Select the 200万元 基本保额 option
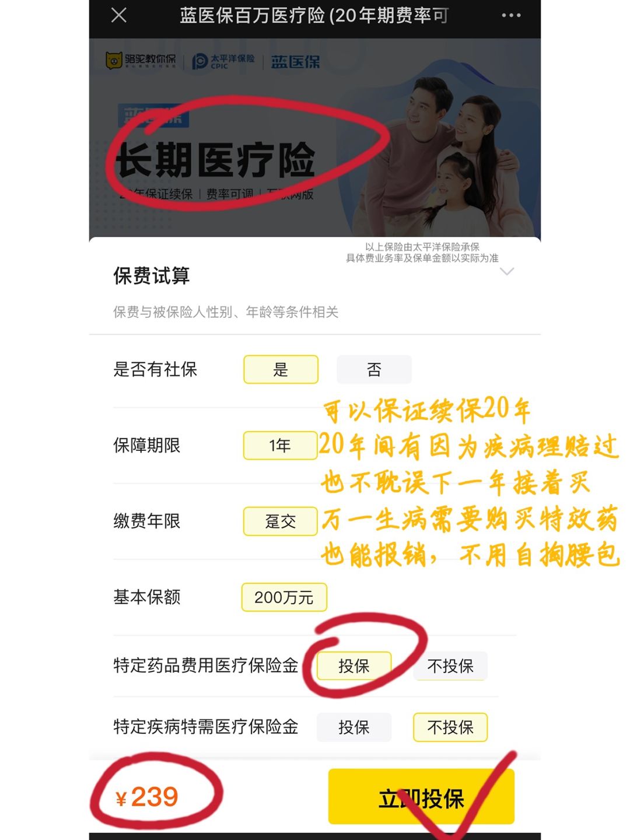Image resolution: width=630 pixels, height=840 pixels. pos(284,597)
